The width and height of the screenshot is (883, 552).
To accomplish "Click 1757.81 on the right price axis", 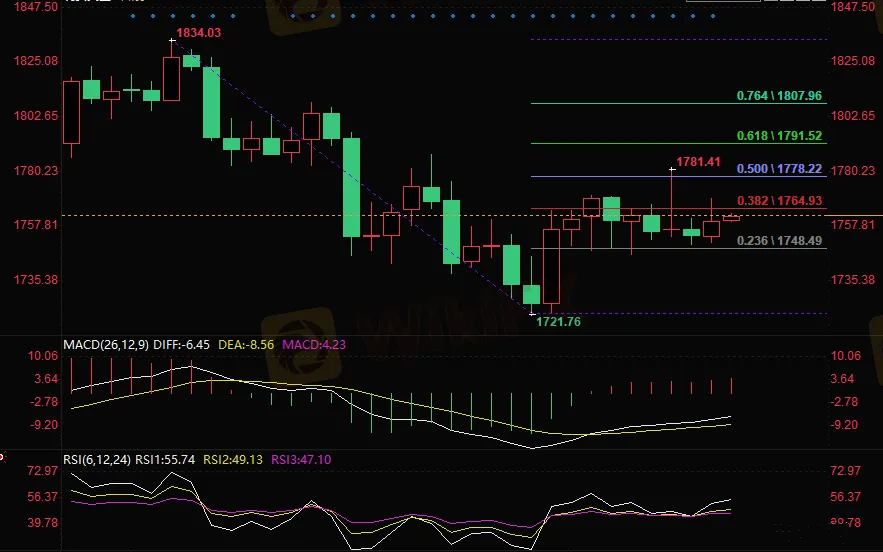I will point(853,225).
